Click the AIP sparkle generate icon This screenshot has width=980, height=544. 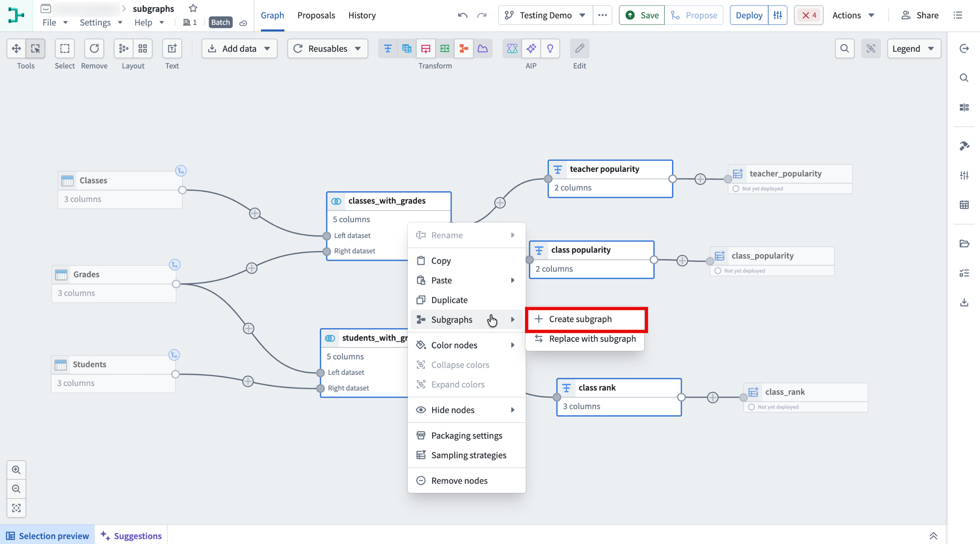point(531,48)
